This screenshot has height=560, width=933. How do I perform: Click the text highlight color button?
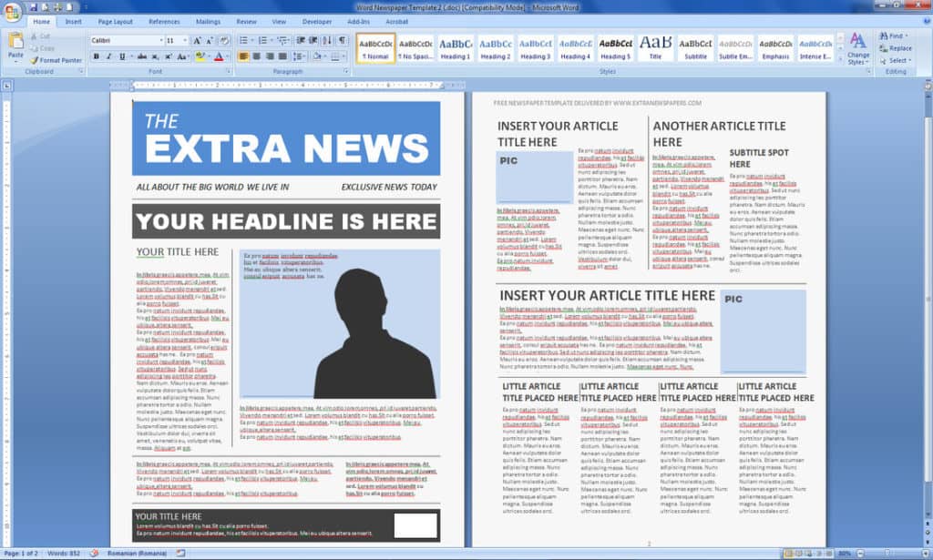tap(200, 56)
